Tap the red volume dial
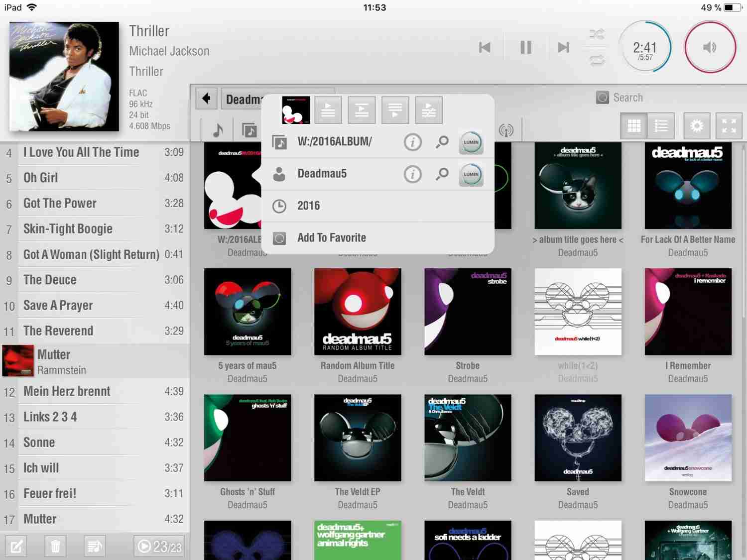The width and height of the screenshot is (747, 560). pyautogui.click(x=710, y=47)
